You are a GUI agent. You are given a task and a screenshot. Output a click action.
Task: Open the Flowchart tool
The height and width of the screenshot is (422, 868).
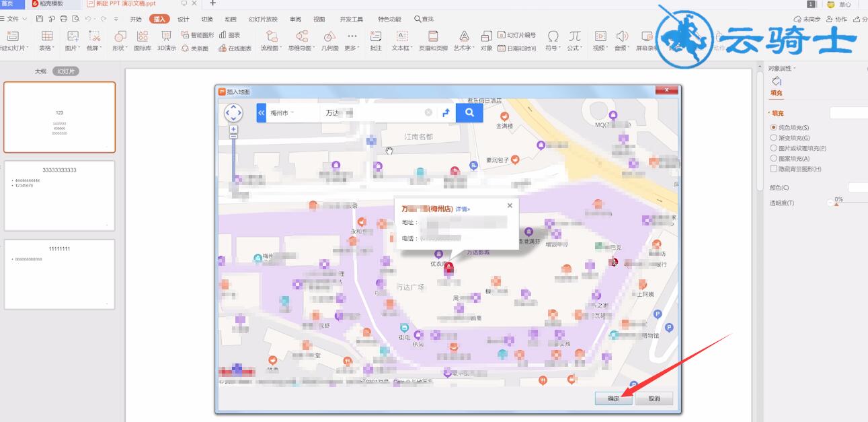coord(271,40)
